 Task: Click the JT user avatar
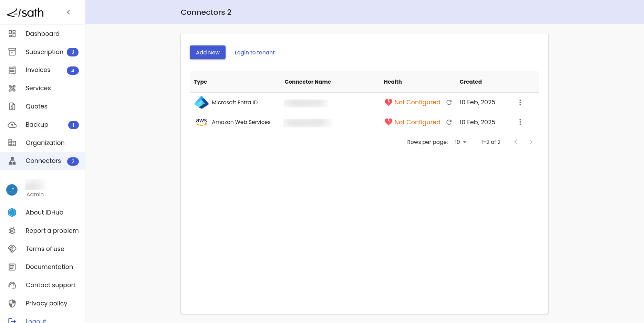(12, 190)
